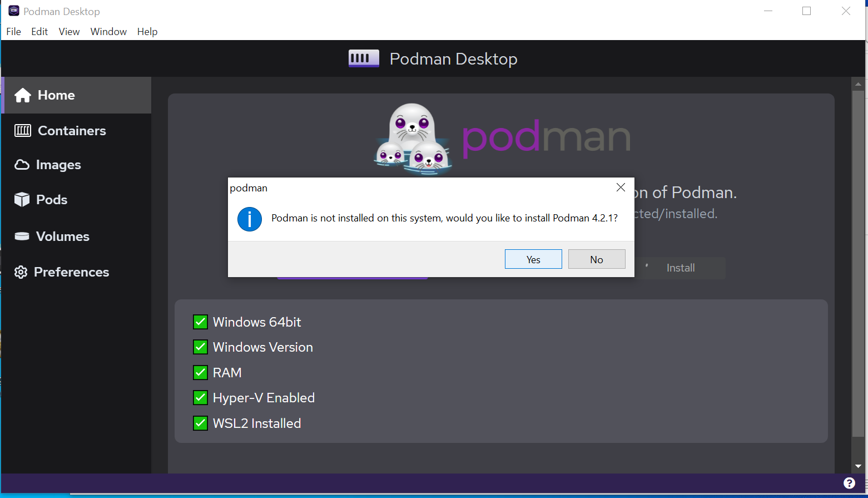Open the Help menu
Viewport: 868px width, 498px height.
point(147,32)
